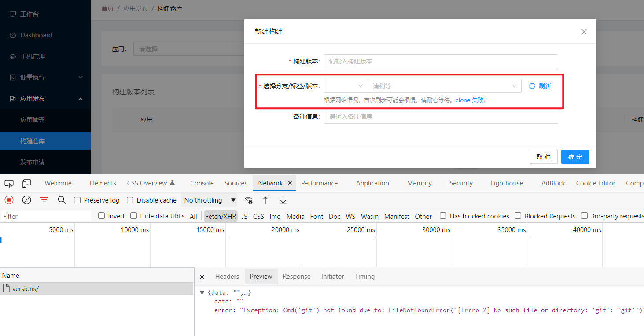Close the 新建构建 dialog
This screenshot has height=336, width=644.
[584, 32]
